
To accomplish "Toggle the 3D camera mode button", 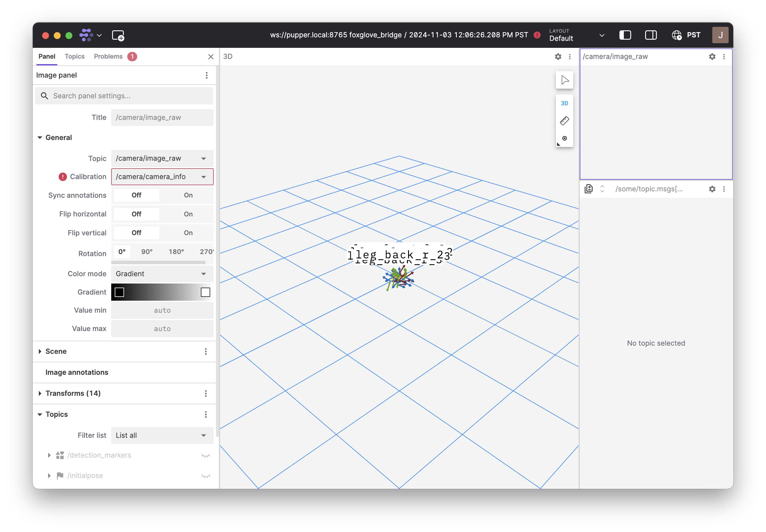I will [x=564, y=103].
